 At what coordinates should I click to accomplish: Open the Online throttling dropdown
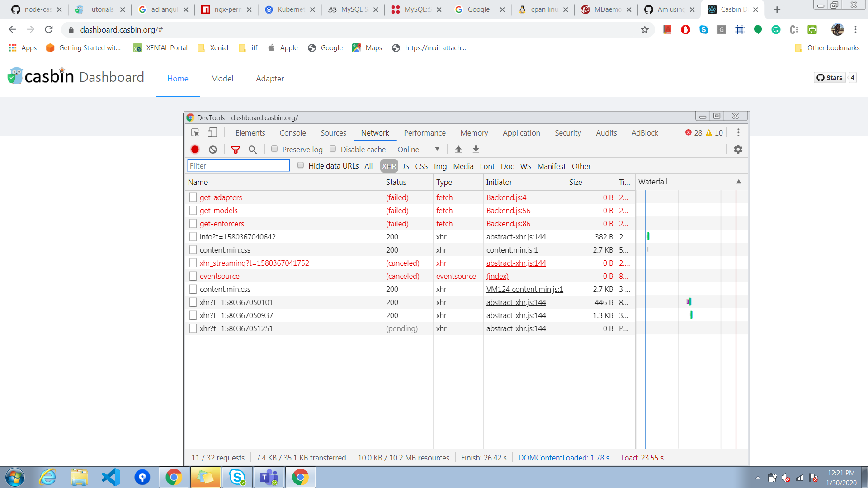pyautogui.click(x=418, y=149)
